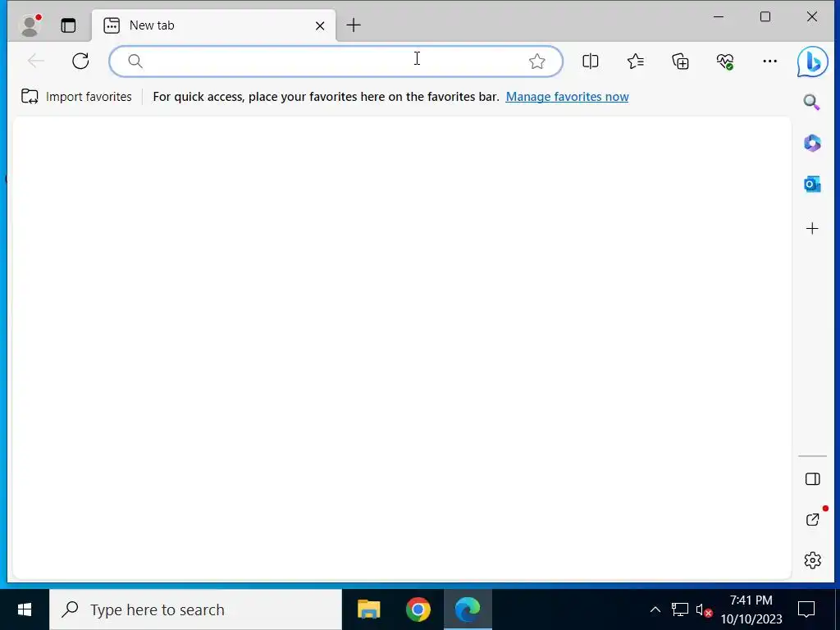
Task: Click the disabled back arrow
Action: (36, 61)
